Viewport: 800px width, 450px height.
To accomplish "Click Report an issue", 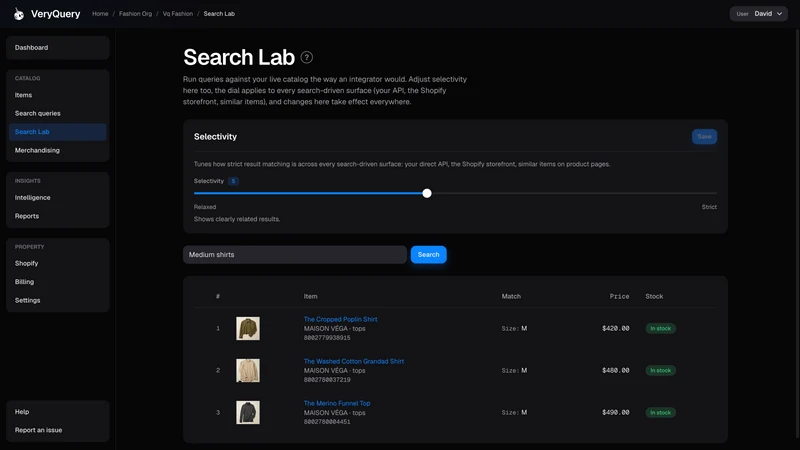I will [x=58, y=430].
